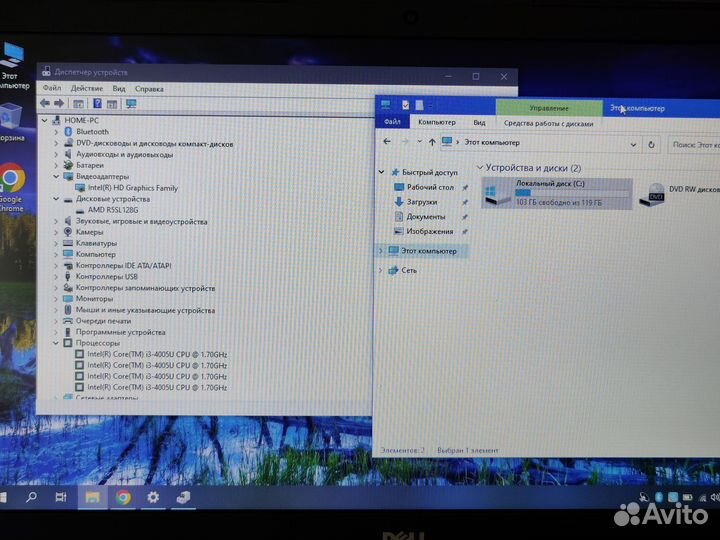This screenshot has width=720, height=540.
Task: Click the Очереди печати printer icon
Action: click(x=68, y=321)
